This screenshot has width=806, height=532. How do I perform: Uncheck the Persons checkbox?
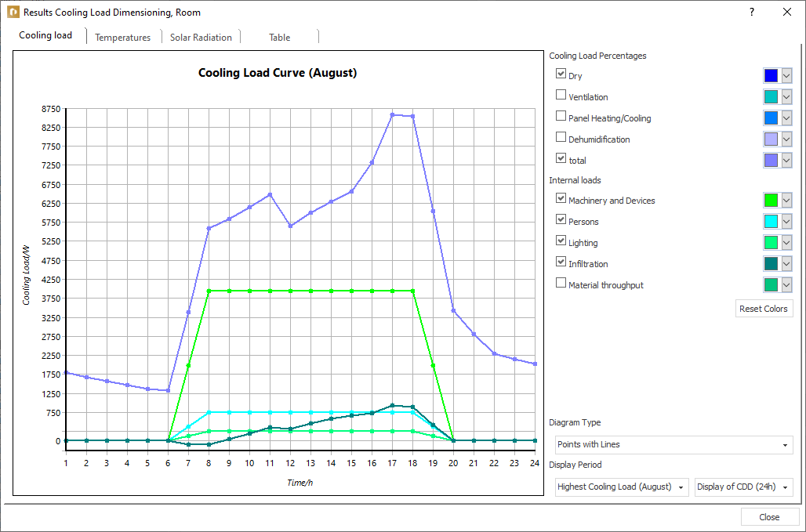coord(561,220)
